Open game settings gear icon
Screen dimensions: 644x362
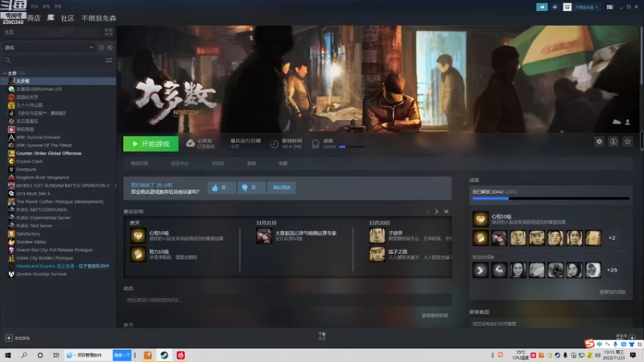pos(599,142)
